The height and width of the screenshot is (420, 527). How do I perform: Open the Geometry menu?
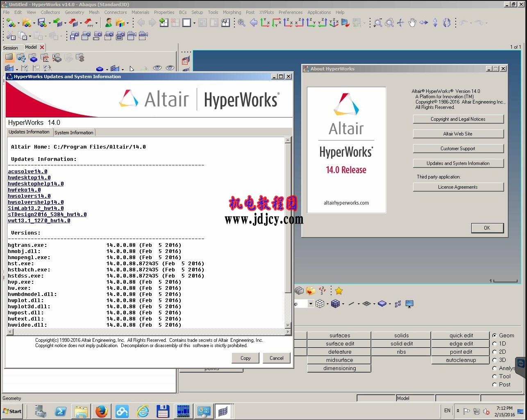(74, 12)
